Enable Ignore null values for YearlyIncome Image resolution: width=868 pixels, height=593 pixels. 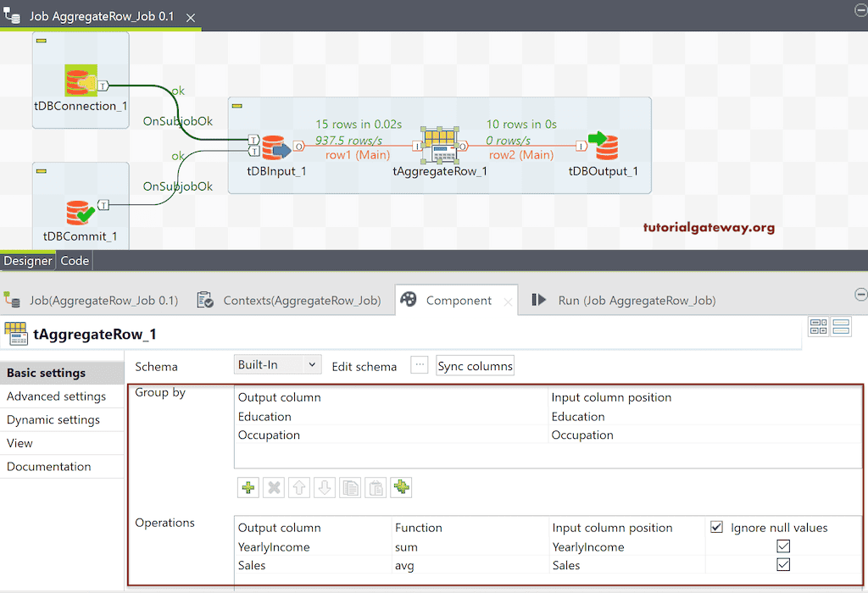(782, 546)
